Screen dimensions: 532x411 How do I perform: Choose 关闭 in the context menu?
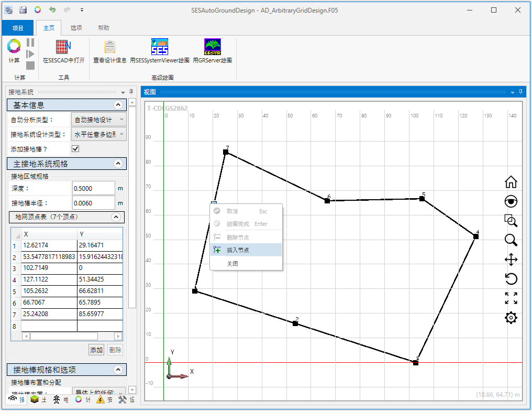[x=246, y=264]
